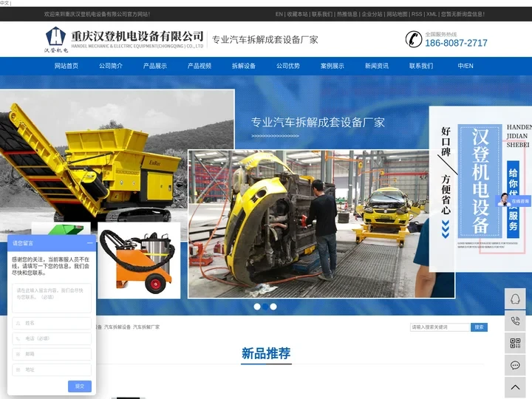Open 公司优势 menu item
The width and height of the screenshot is (532, 399).
[x=288, y=66]
